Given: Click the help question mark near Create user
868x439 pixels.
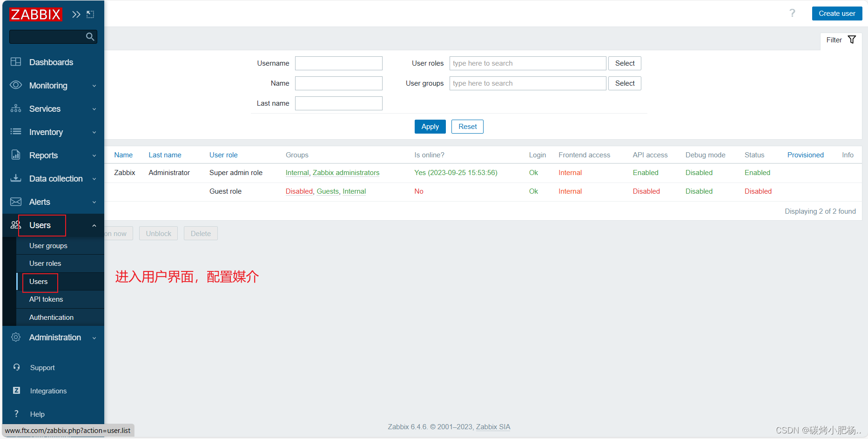Looking at the screenshot, I should coord(792,13).
